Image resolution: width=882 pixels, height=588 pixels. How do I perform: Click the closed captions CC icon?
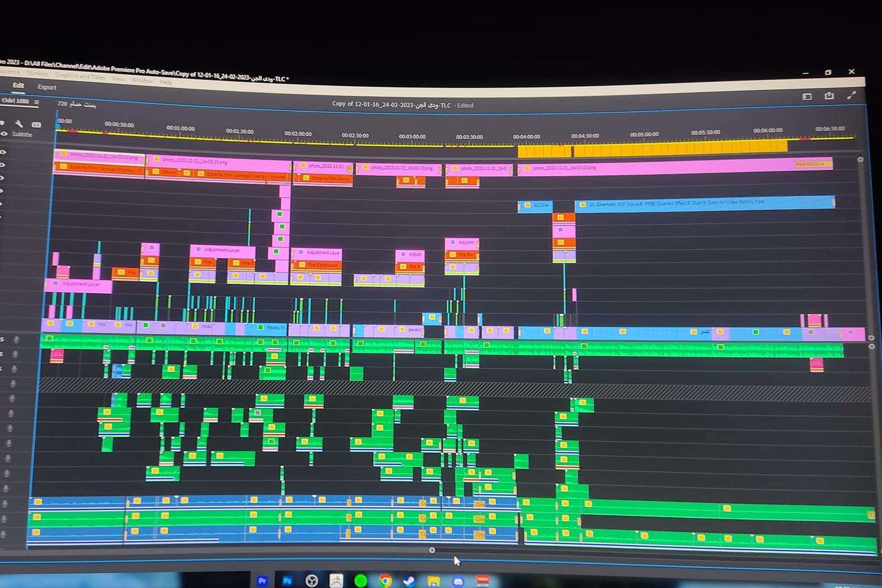[x=36, y=124]
